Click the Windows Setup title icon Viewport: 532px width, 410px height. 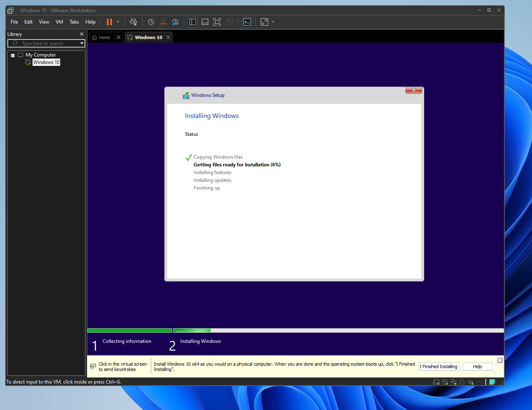point(186,96)
